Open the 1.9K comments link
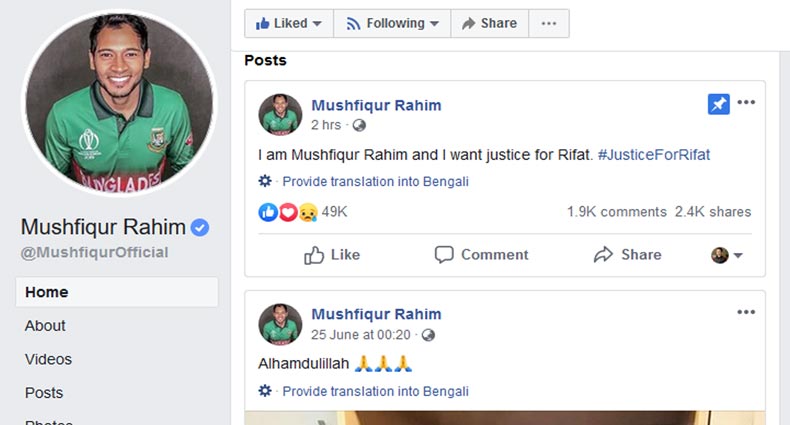Image resolution: width=790 pixels, height=425 pixels. tap(616, 212)
